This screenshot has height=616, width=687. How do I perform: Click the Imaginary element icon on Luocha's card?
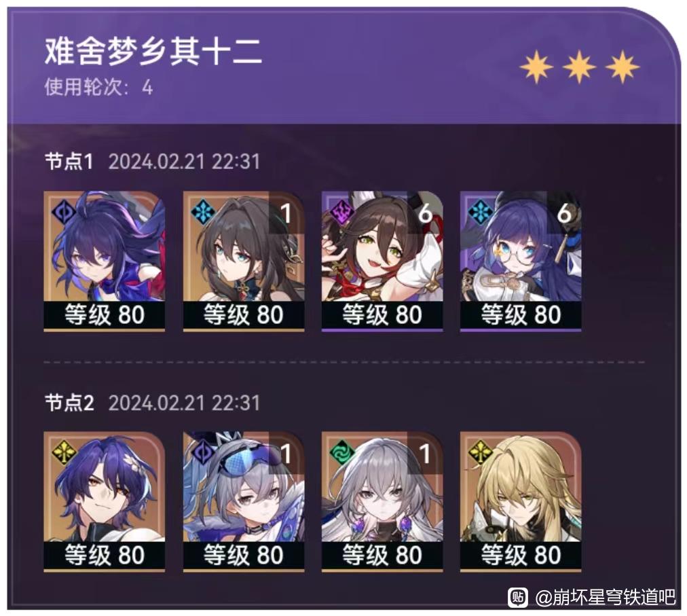pyautogui.click(x=480, y=452)
